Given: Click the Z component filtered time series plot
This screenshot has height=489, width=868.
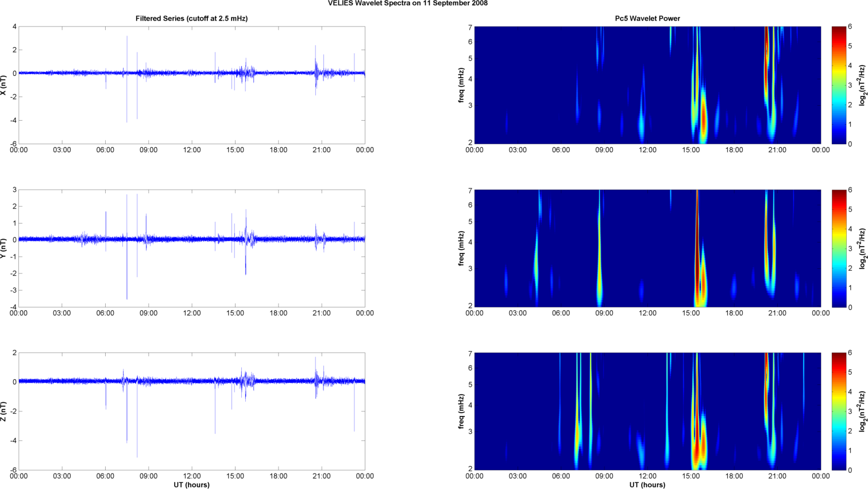Looking at the screenshot, I should point(192,411).
